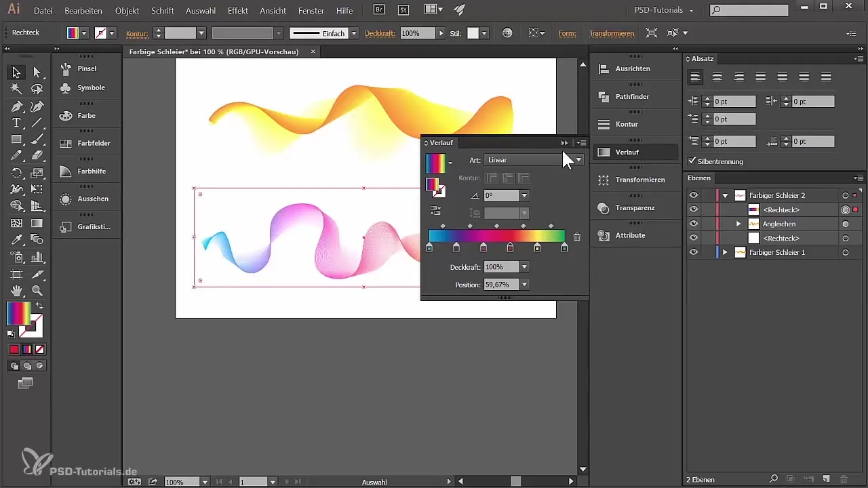This screenshot has width=868, height=488.
Task: Click the Form link in control bar
Action: tap(567, 33)
